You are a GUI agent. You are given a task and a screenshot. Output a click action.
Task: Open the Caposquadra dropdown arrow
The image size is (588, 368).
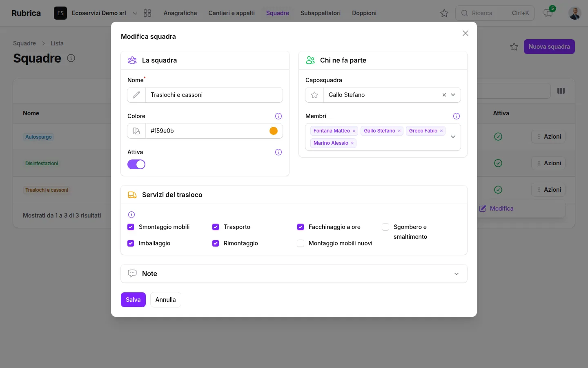(453, 95)
